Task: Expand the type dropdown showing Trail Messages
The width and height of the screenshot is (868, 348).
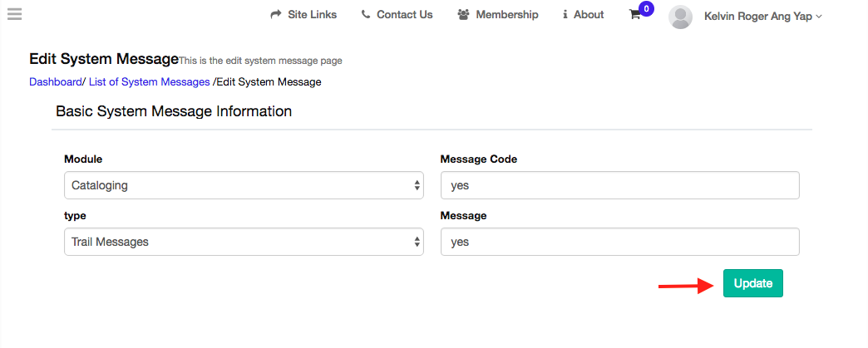Action: click(x=244, y=242)
